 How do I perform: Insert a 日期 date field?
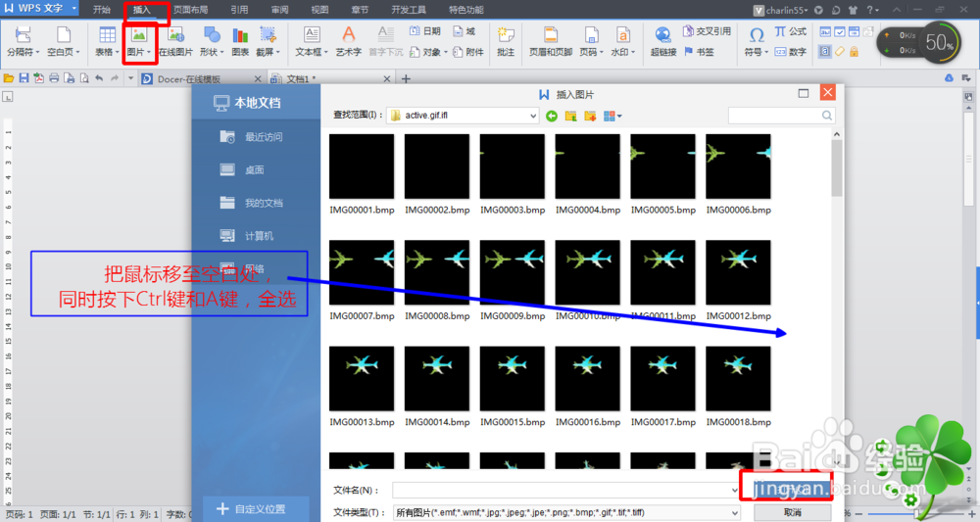(425, 30)
